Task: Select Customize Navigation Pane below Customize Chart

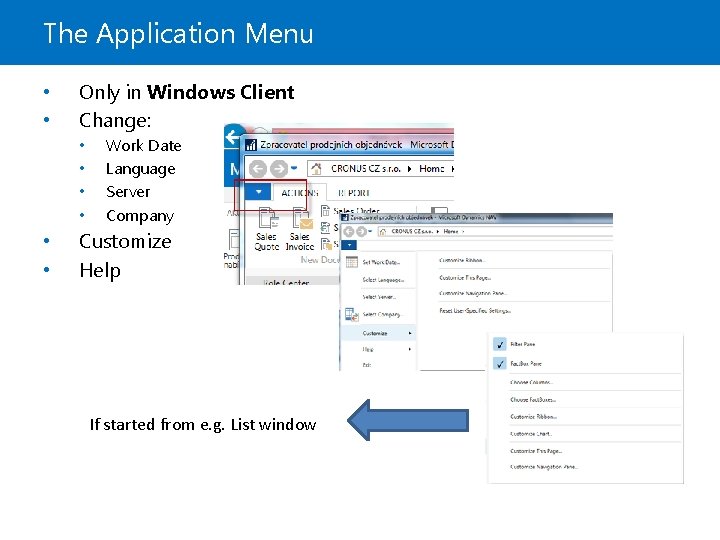Action: pyautogui.click(x=544, y=467)
